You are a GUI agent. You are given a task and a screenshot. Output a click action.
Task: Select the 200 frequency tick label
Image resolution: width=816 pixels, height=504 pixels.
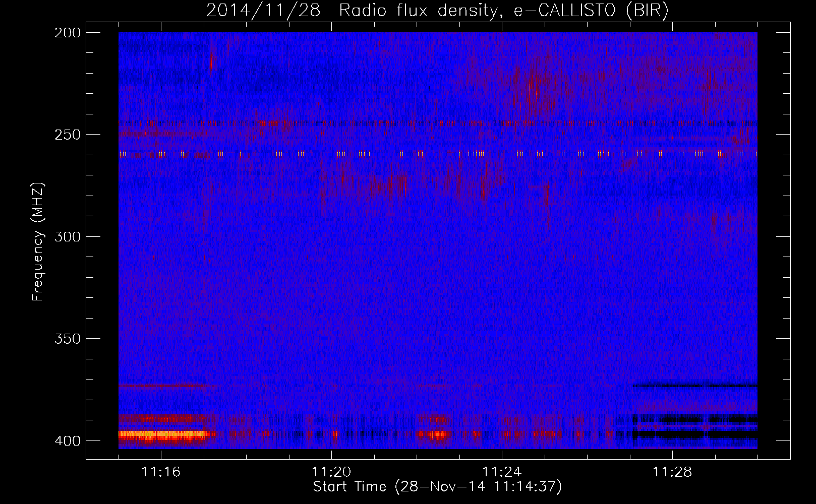click(x=68, y=33)
